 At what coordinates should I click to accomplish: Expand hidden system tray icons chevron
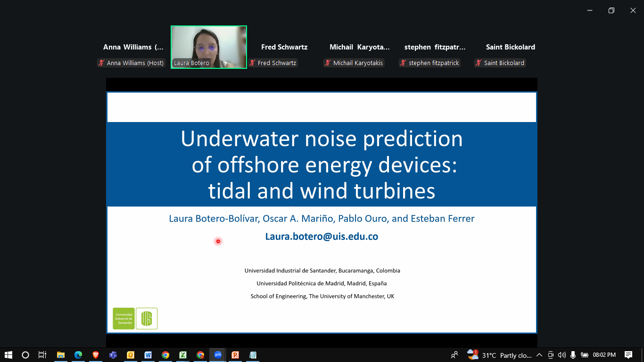(x=539, y=355)
